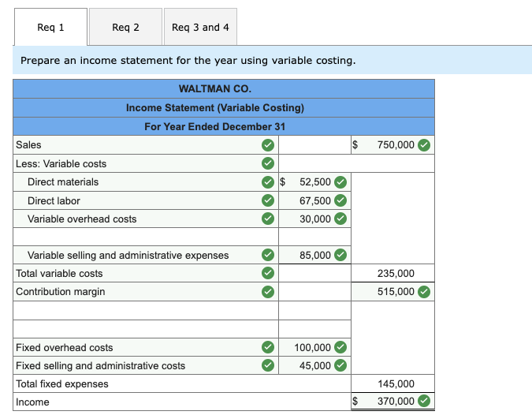Click the Income Statement (Variable Costing) heading
This screenshot has width=532, height=415.
click(x=215, y=107)
